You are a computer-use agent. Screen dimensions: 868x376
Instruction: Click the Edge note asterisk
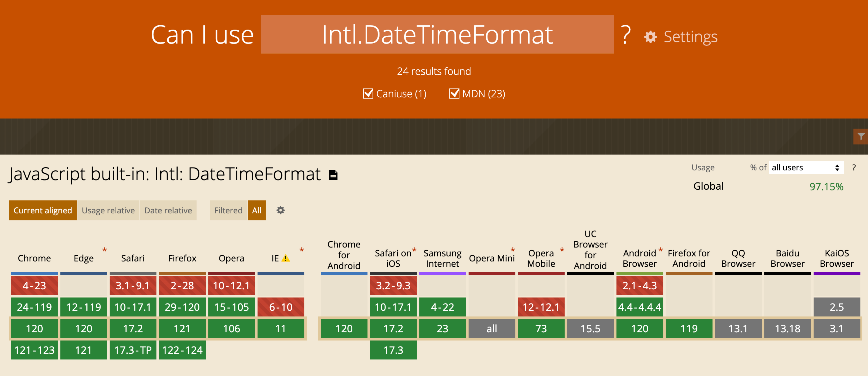[x=105, y=250]
